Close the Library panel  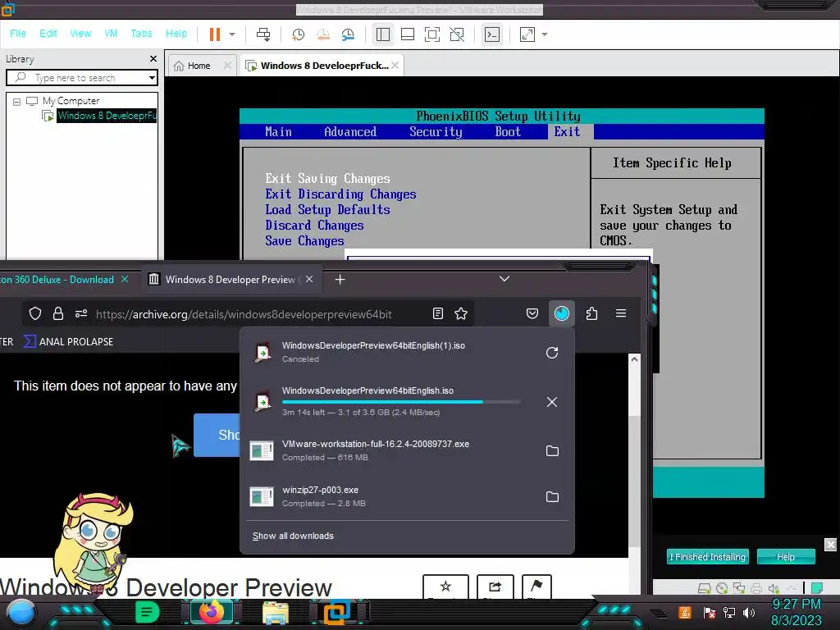pos(153,58)
